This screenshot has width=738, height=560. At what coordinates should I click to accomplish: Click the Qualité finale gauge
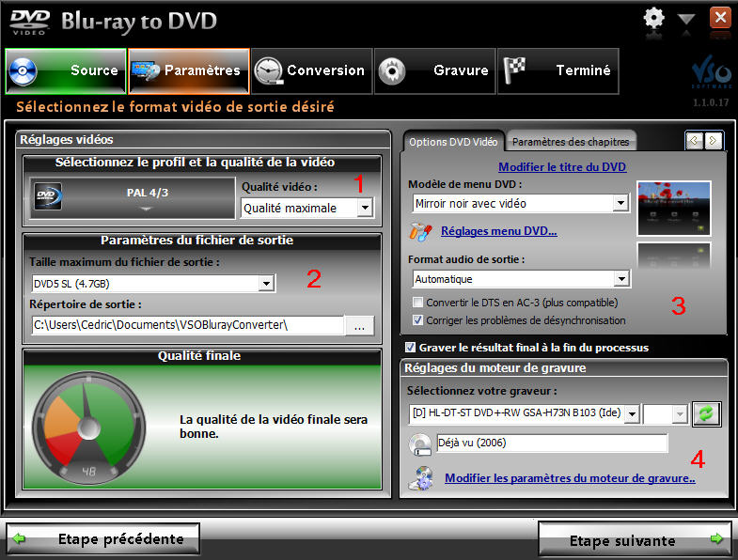coord(89,428)
